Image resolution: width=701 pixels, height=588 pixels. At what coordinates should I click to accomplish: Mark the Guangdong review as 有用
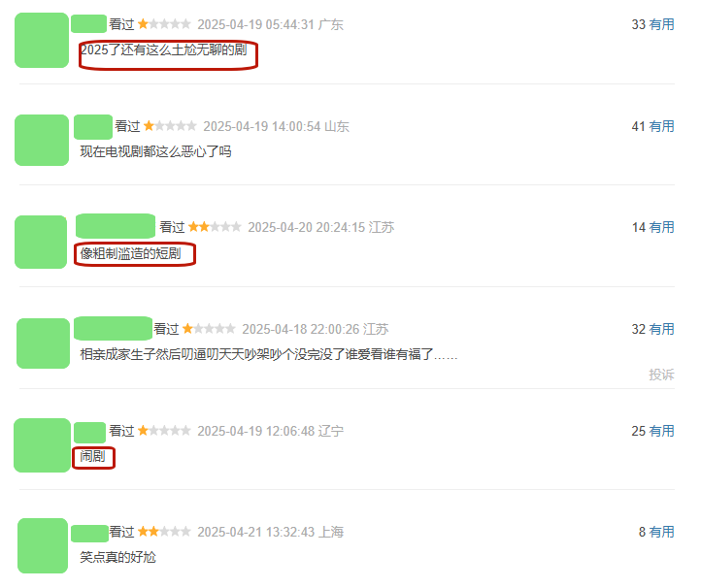(x=661, y=24)
